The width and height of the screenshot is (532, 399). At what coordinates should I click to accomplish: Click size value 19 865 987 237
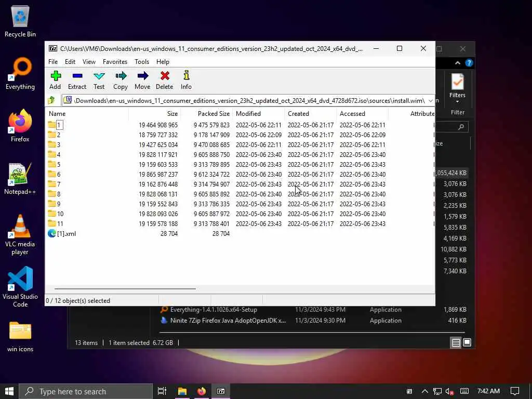click(158, 174)
